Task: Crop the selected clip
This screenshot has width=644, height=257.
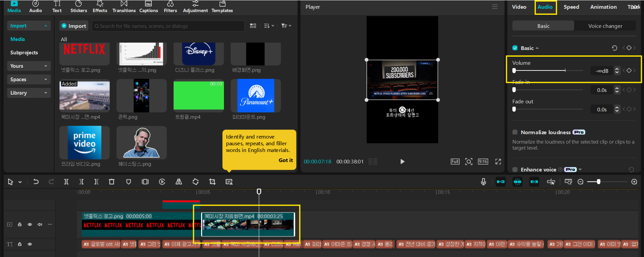Action: coord(212,182)
